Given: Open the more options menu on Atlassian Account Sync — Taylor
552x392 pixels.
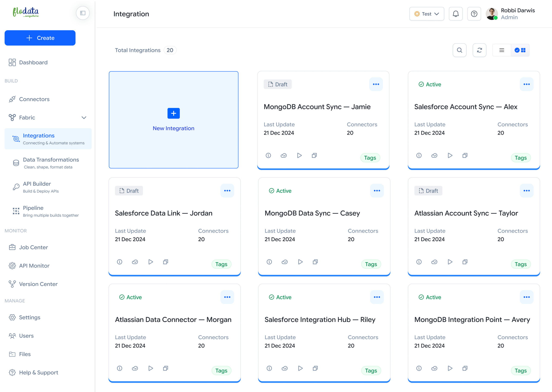Looking at the screenshot, I should pyautogui.click(x=526, y=191).
